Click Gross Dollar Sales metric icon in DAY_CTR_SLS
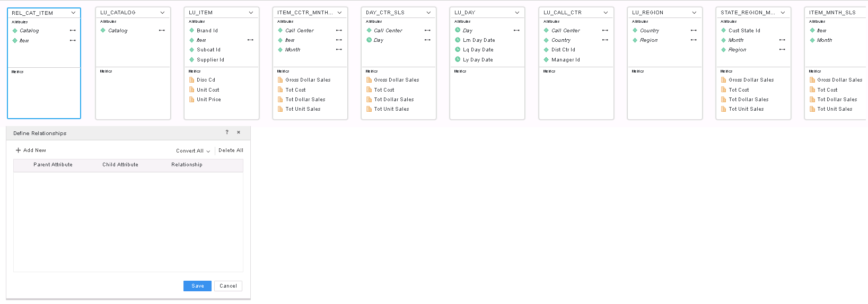This screenshot has height=304, width=868. pos(369,80)
